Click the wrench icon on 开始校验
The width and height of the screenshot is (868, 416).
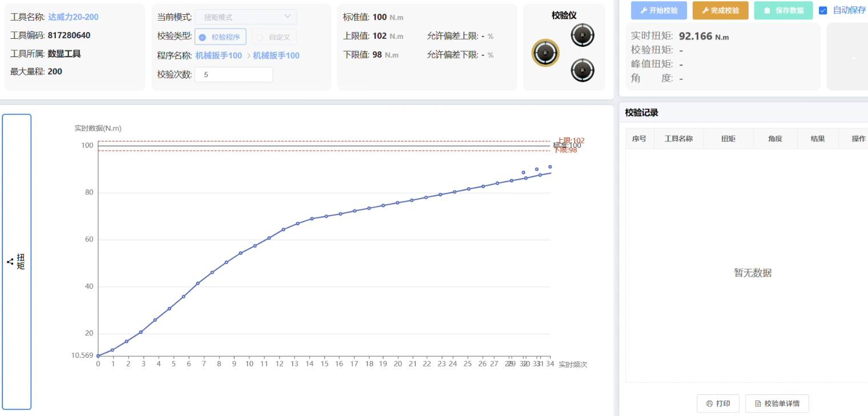[644, 10]
